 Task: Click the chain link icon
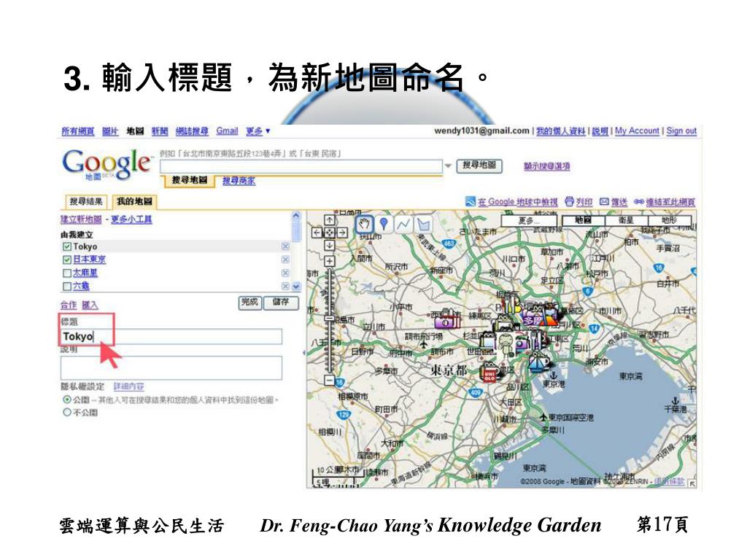click(x=639, y=202)
